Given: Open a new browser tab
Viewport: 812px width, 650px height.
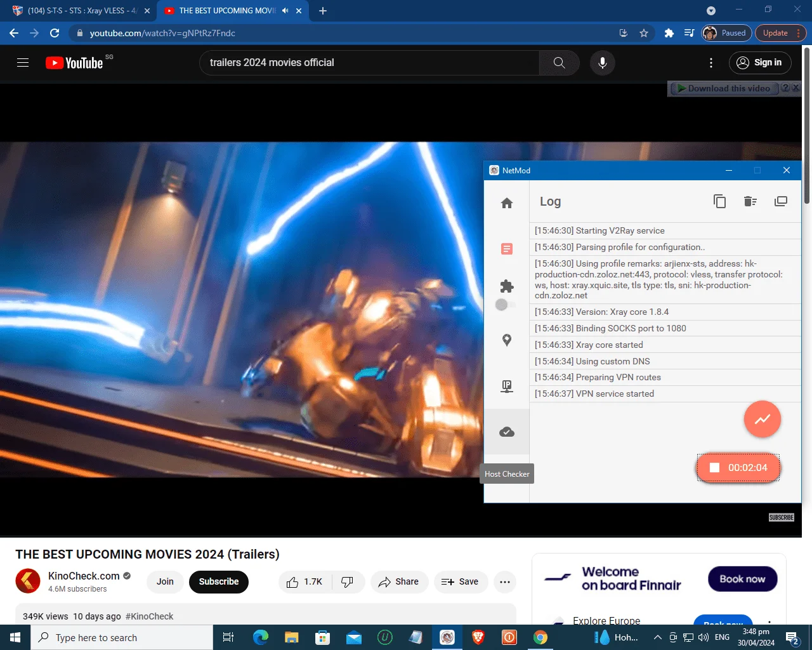Looking at the screenshot, I should (x=323, y=11).
